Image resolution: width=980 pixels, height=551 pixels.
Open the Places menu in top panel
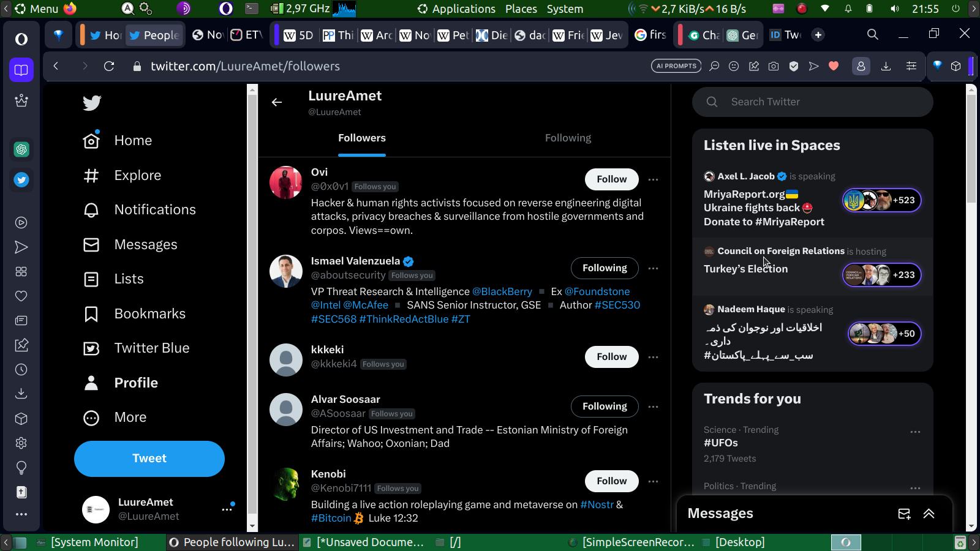pos(521,9)
